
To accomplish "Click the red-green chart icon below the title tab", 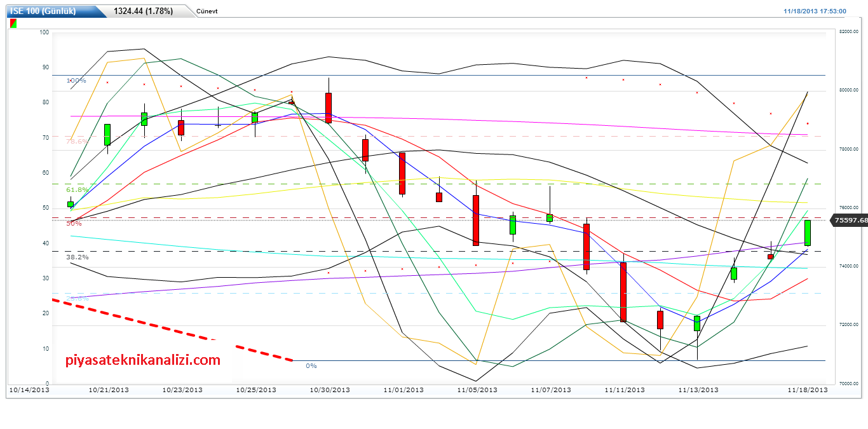I will tap(13, 24).
